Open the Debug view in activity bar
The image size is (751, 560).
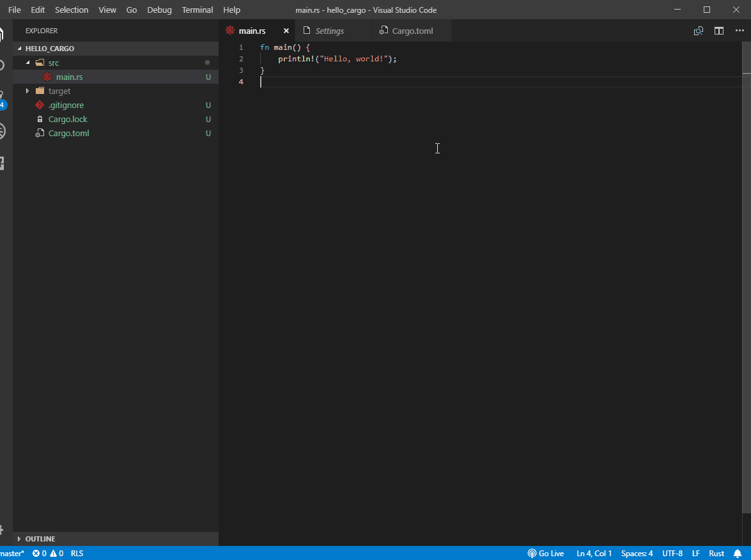pos(3,131)
